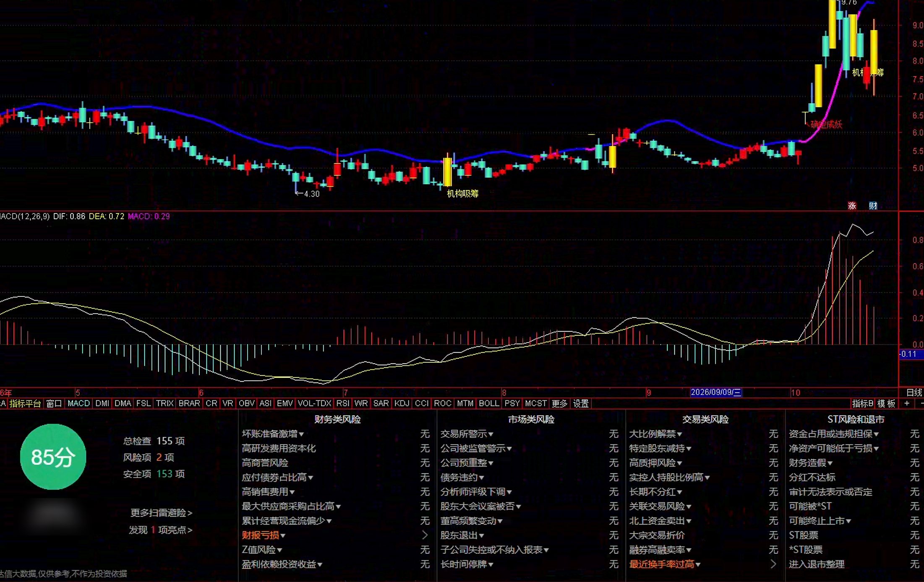
Task: Open details arrow for 财报亏损 row
Action: [x=425, y=535]
